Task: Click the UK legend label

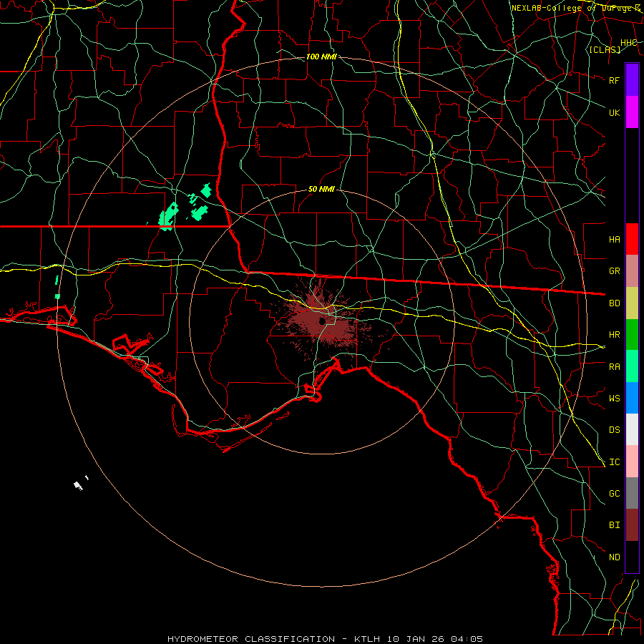Action: (614, 112)
